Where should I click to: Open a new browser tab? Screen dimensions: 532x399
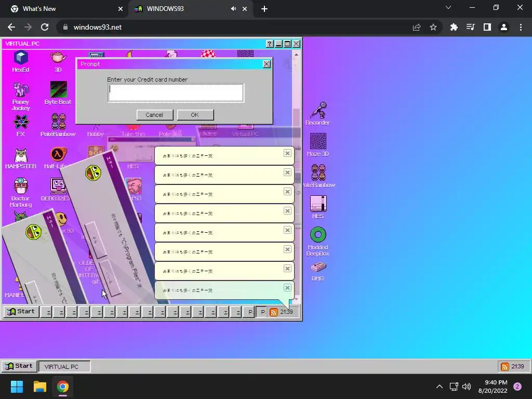tap(264, 9)
